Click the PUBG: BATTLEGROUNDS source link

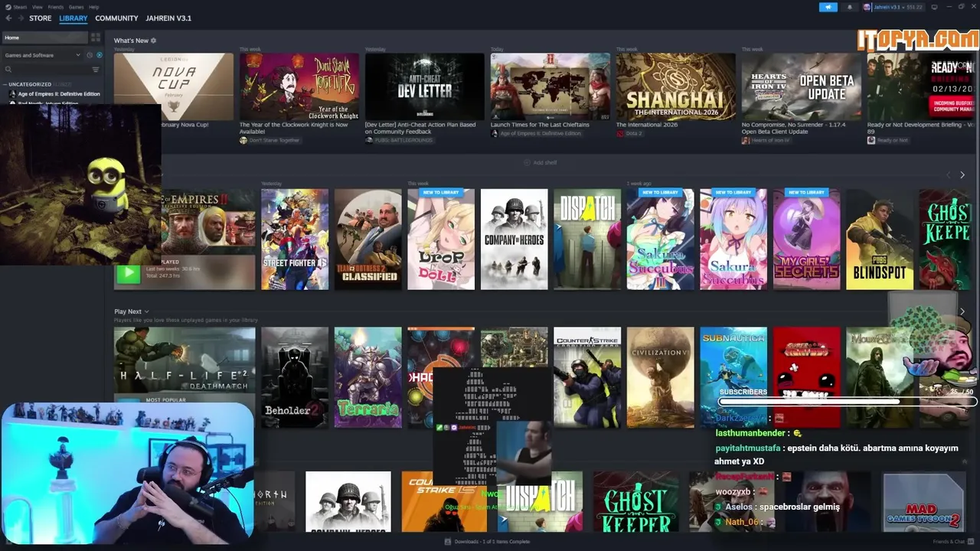[x=399, y=141]
